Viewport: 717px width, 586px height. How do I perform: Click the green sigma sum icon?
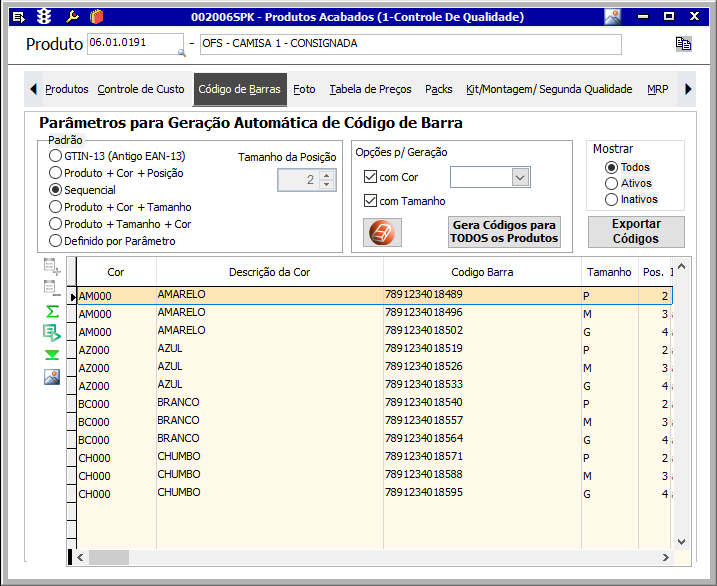(53, 312)
